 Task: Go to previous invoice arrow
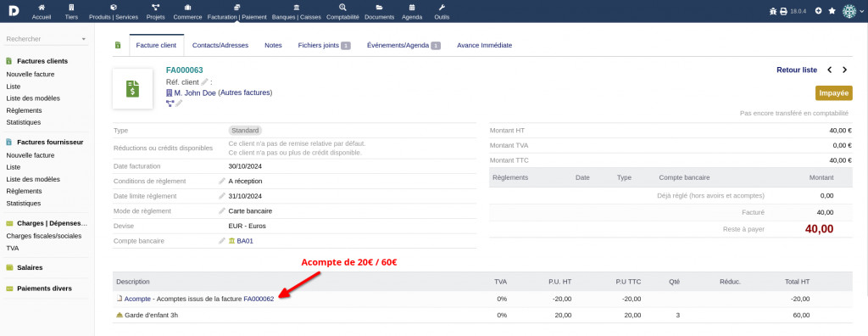pyautogui.click(x=829, y=70)
